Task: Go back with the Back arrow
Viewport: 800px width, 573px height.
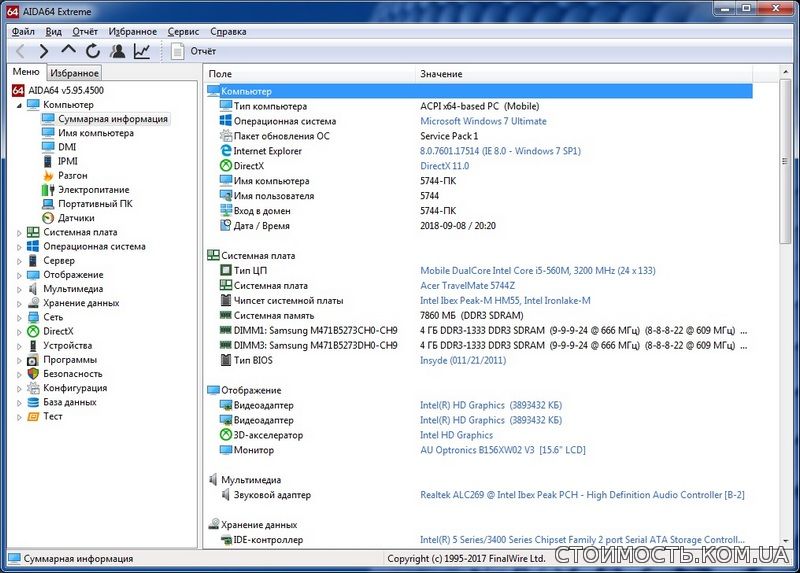Action: coord(20,51)
